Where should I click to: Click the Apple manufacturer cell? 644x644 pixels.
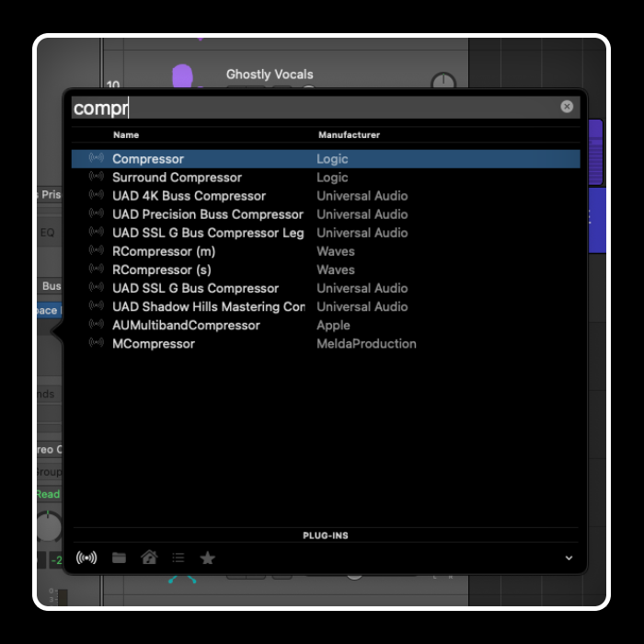(333, 326)
